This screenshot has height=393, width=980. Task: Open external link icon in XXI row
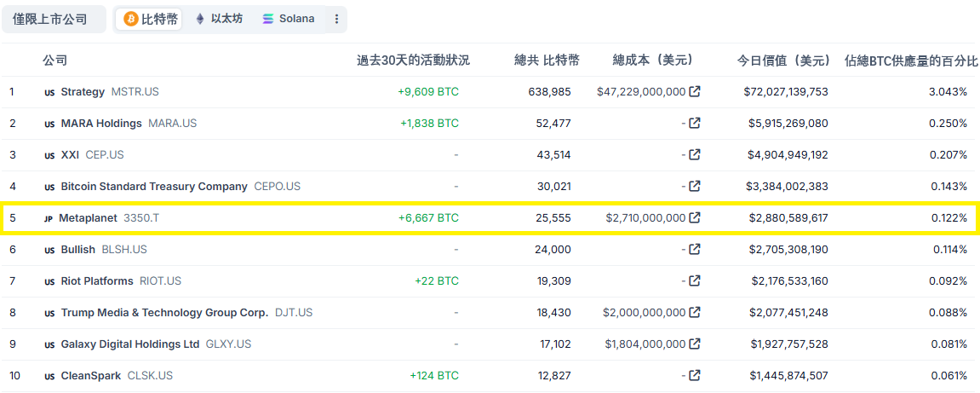coord(695,154)
